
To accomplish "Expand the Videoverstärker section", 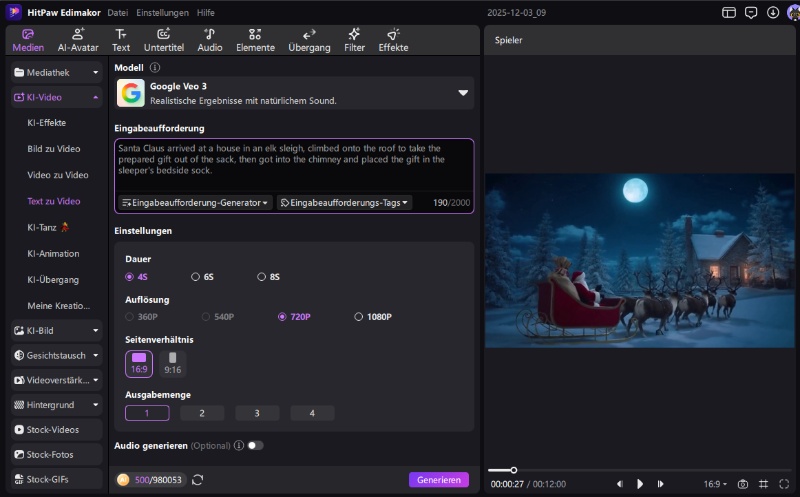I will [x=56, y=380].
